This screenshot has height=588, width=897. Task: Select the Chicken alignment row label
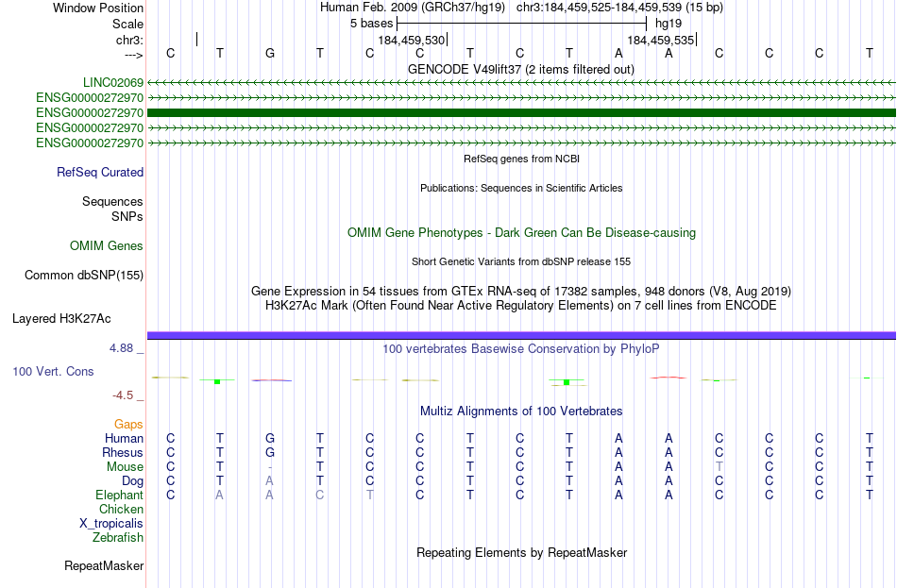coord(121,509)
